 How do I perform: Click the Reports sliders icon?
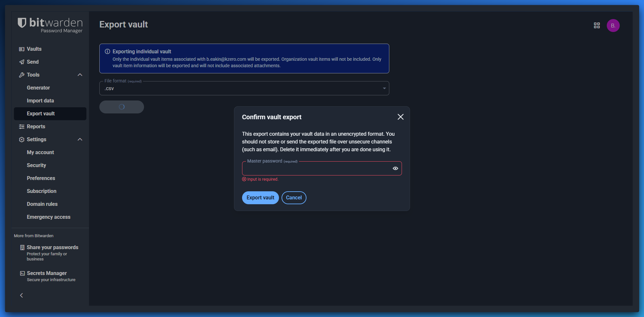(22, 127)
